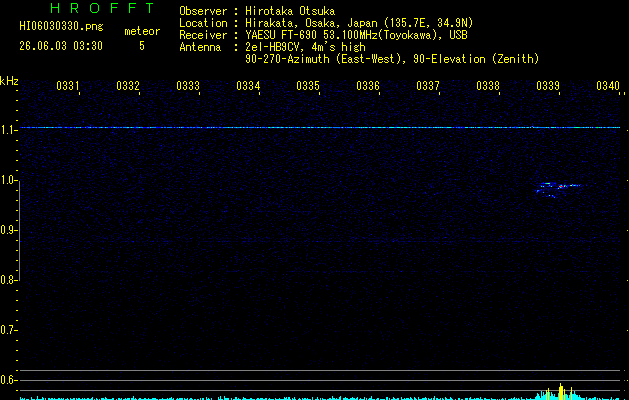The height and width of the screenshot is (400, 629).
Task: Click the 0.8 kHz axis label
Action: pyautogui.click(x=8, y=280)
